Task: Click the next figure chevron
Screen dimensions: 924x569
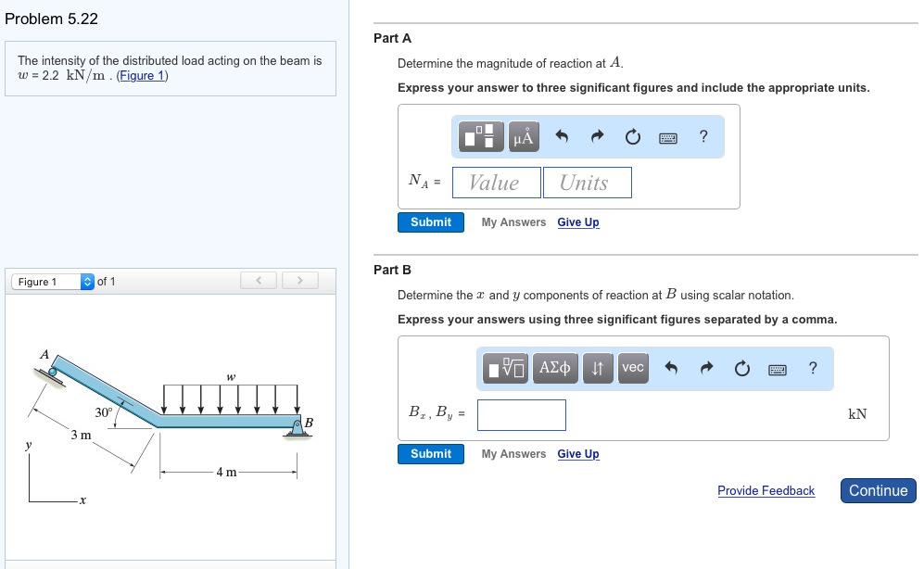Action: [x=299, y=280]
